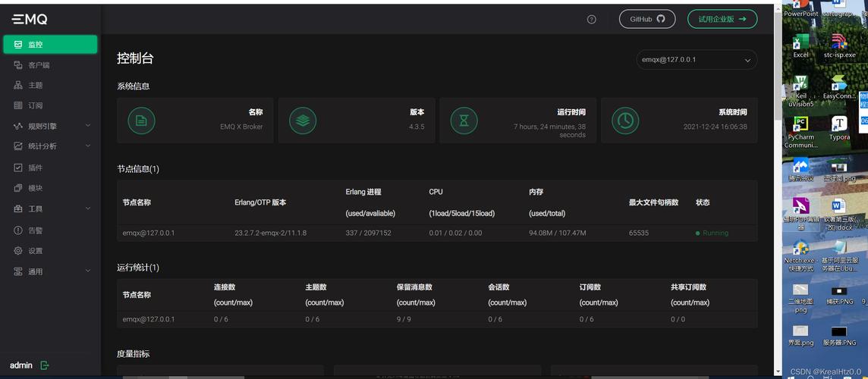The height and width of the screenshot is (379, 868).
Task: Open the help question-mark icon in header
Action: tap(591, 20)
